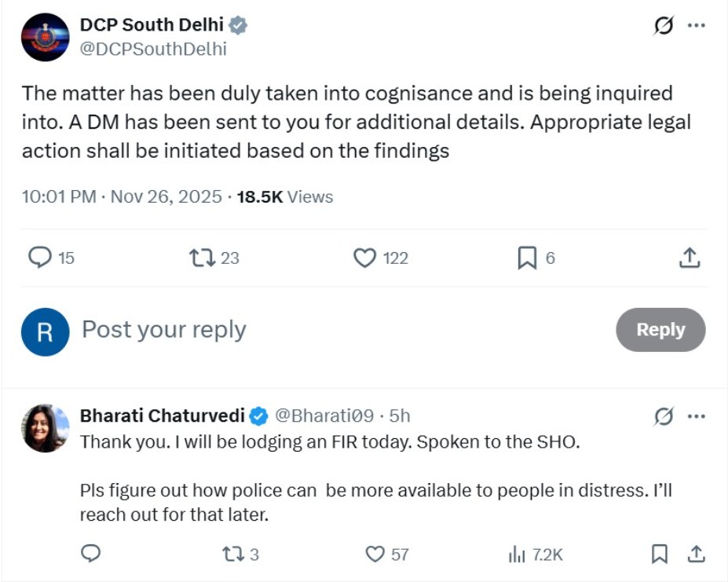Click the reply icon on DCP tweet

(x=40, y=258)
